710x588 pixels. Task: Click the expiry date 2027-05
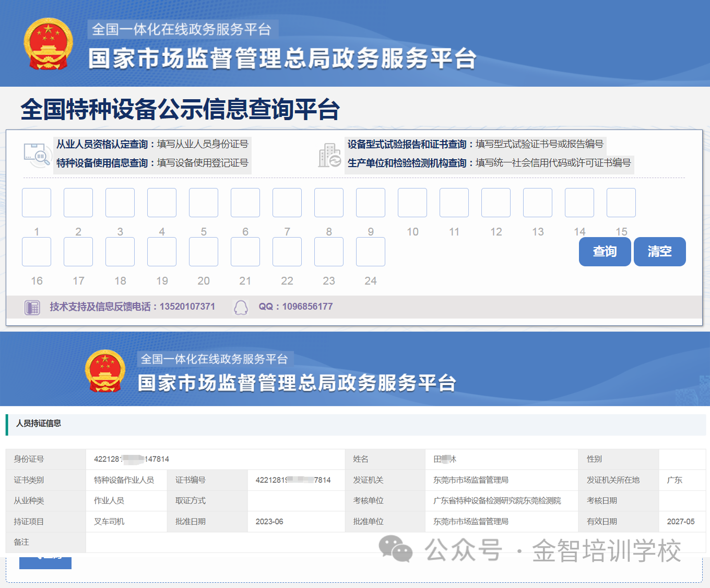[681, 522]
